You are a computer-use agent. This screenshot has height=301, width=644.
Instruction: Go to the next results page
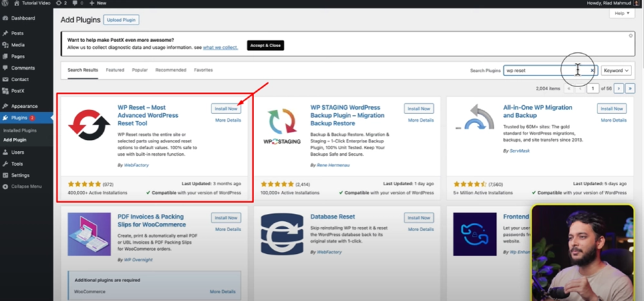tap(619, 88)
